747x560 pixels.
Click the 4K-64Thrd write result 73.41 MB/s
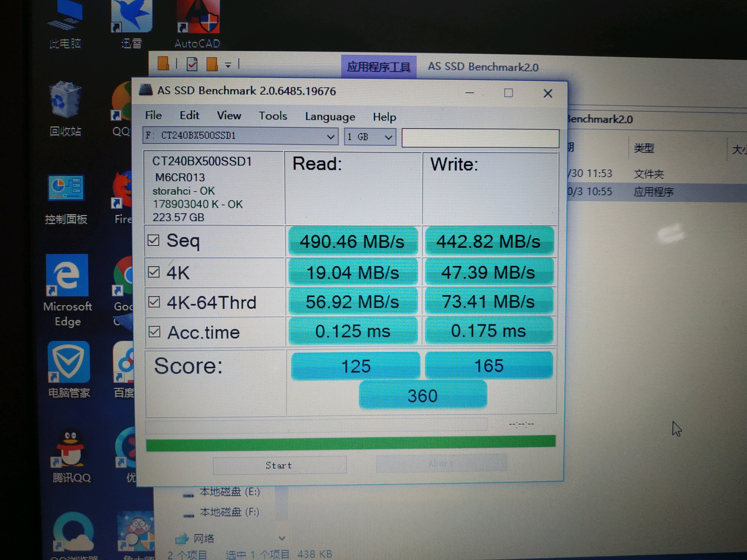pos(489,301)
